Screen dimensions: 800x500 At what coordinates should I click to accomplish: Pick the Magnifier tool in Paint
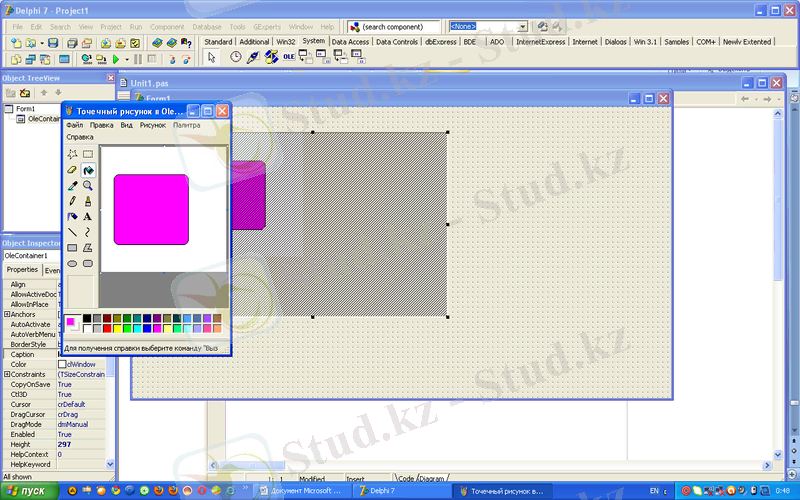pos(88,186)
